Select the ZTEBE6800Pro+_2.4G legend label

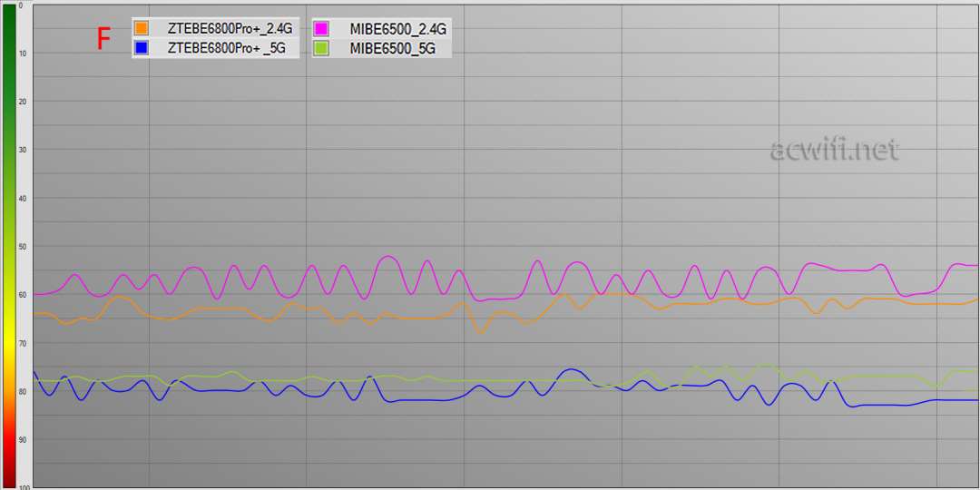tap(230, 28)
